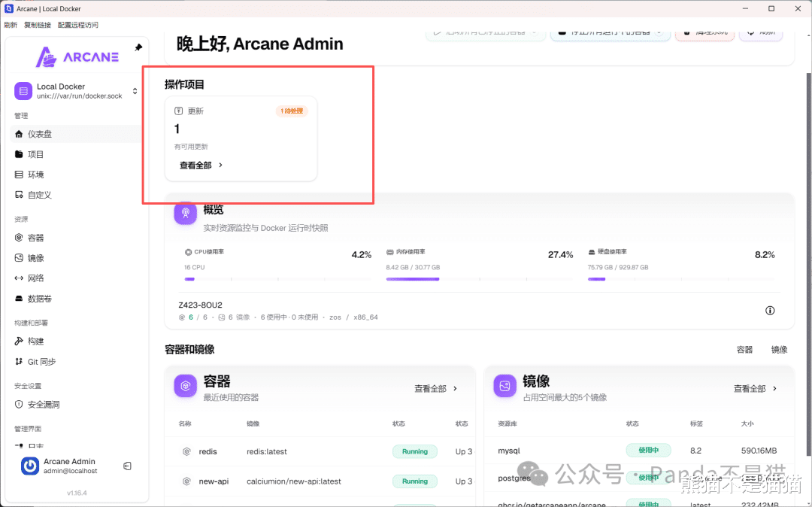Click the 内存使用率 progress bar
The height and width of the screenshot is (507, 812).
[480, 279]
